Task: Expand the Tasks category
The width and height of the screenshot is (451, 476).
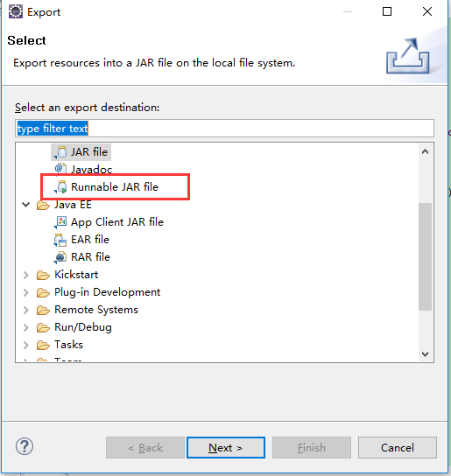Action: [26, 345]
